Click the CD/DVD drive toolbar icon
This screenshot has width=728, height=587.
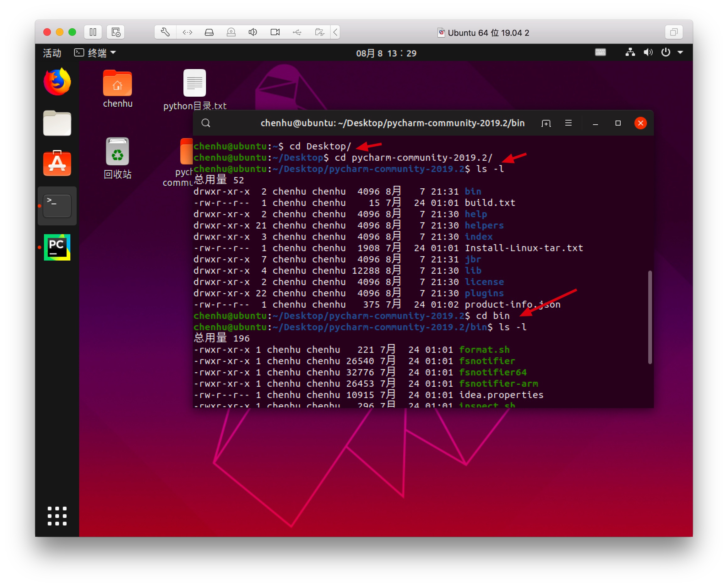coord(231,32)
